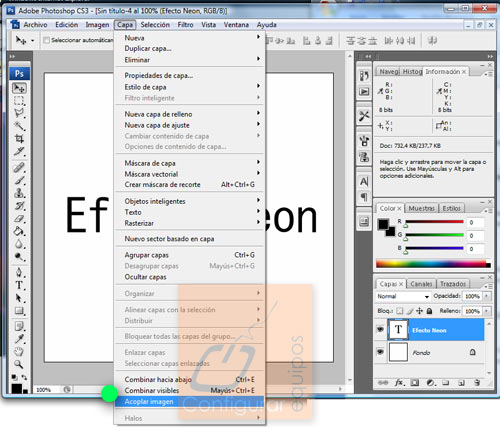Screen dimensions: 500x427
Task: Select the Dodge tool
Action: pos(19,256)
